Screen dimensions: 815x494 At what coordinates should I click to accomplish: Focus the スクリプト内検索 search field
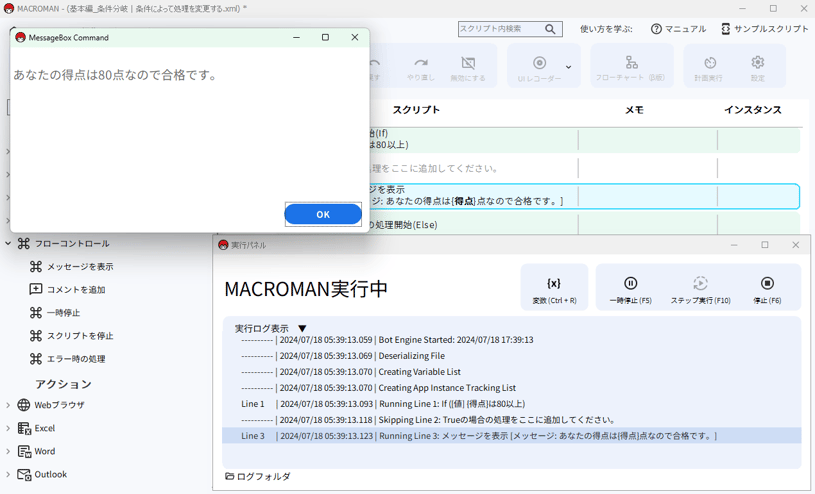pyautogui.click(x=501, y=29)
